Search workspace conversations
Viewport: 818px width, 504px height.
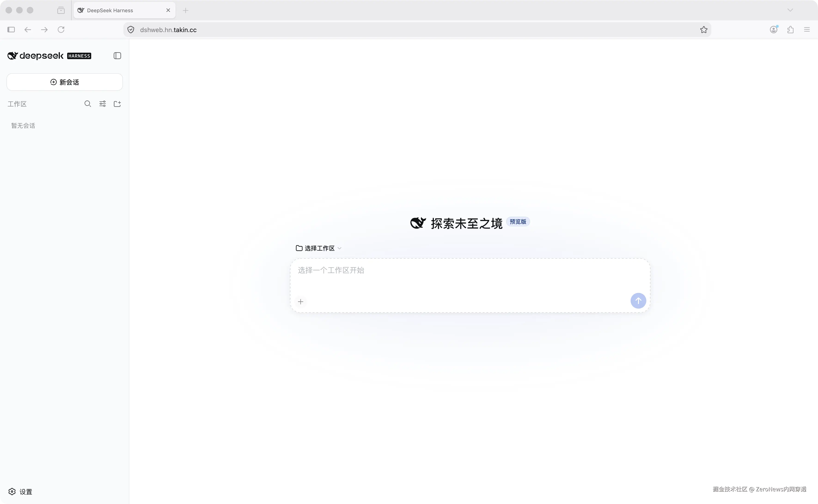pyautogui.click(x=88, y=104)
